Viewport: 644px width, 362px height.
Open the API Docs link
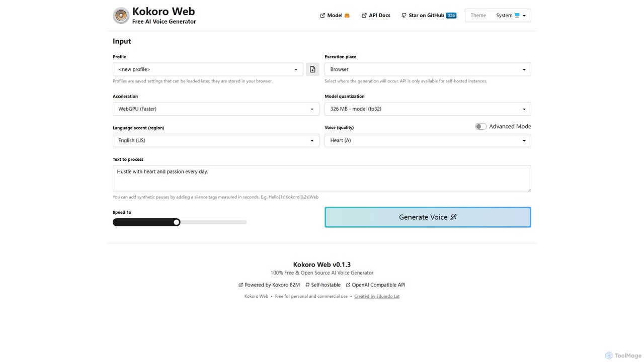pyautogui.click(x=376, y=16)
